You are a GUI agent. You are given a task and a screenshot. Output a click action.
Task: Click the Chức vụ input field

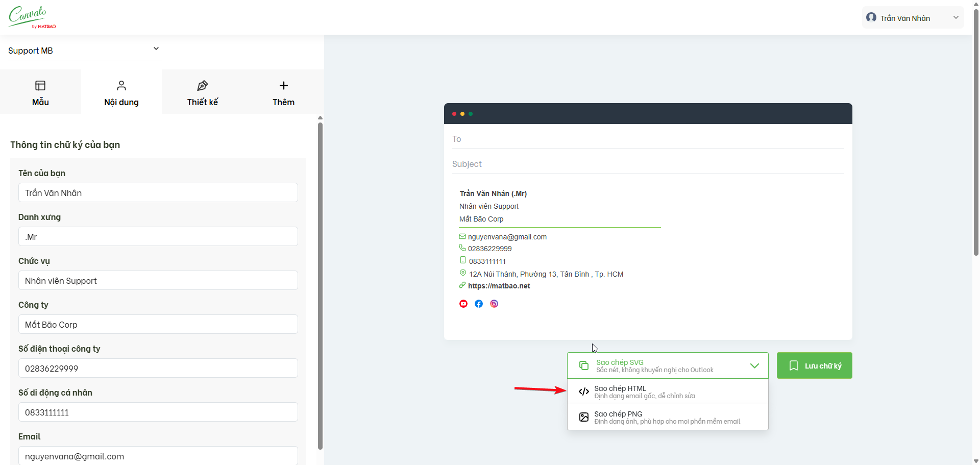click(x=158, y=281)
